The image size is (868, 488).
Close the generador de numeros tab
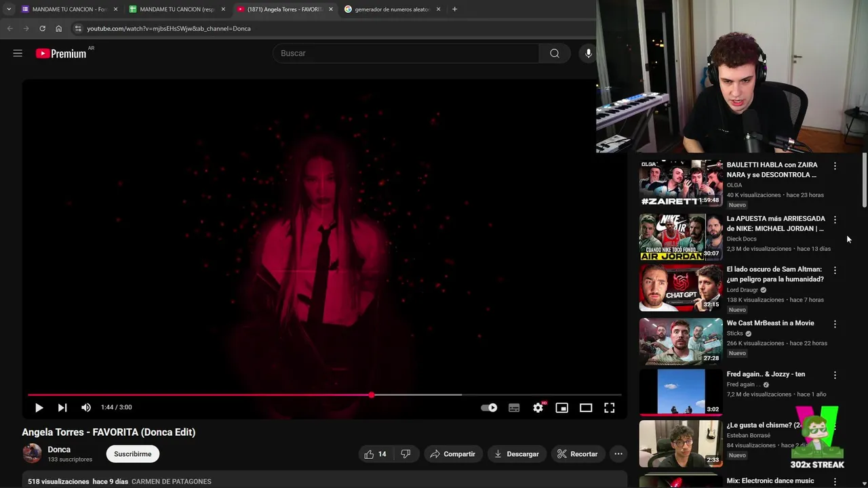pyautogui.click(x=438, y=9)
